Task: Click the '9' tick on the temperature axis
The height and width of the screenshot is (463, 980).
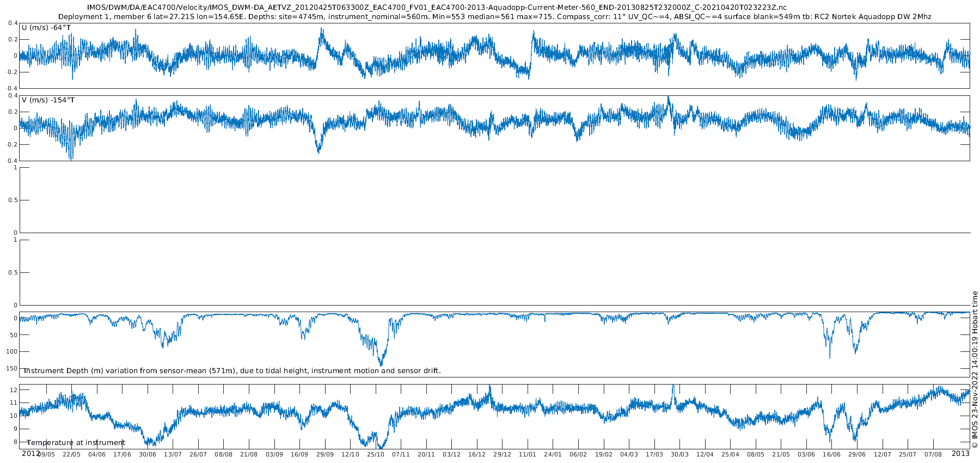Action: 16,429
